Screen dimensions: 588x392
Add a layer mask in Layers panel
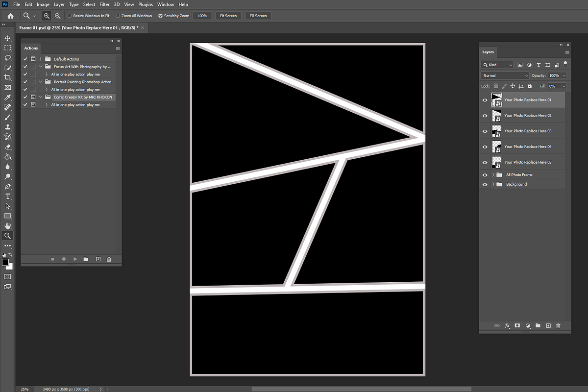click(x=517, y=325)
